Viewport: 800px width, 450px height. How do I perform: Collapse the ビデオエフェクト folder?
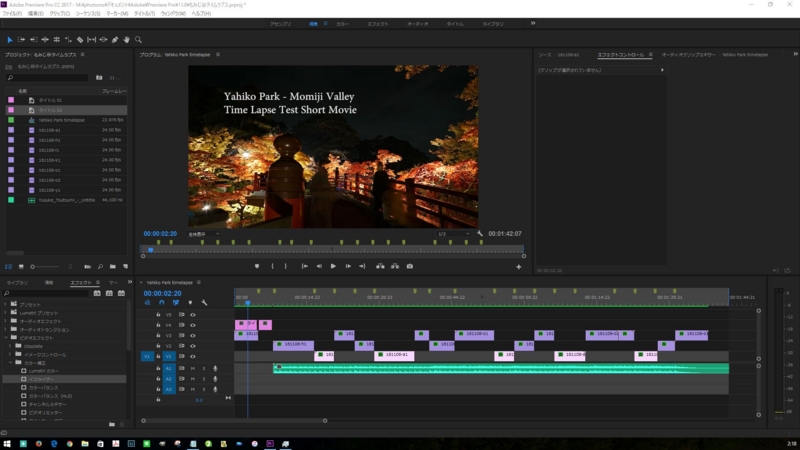[6, 338]
